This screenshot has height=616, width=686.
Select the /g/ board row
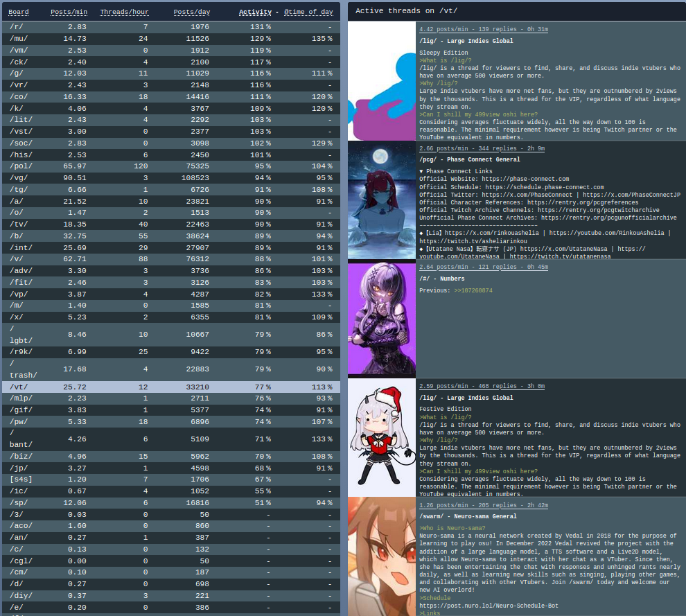[171, 73]
